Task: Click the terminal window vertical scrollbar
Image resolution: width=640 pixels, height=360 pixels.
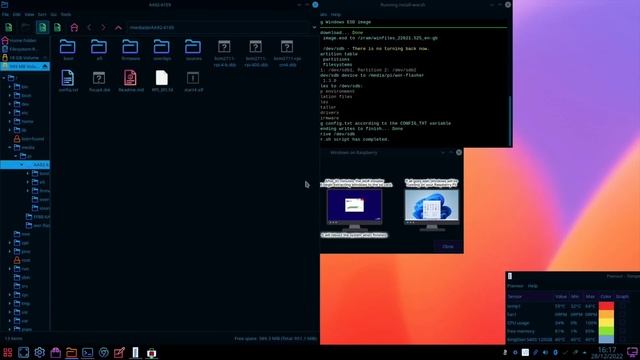Action: tap(509, 120)
